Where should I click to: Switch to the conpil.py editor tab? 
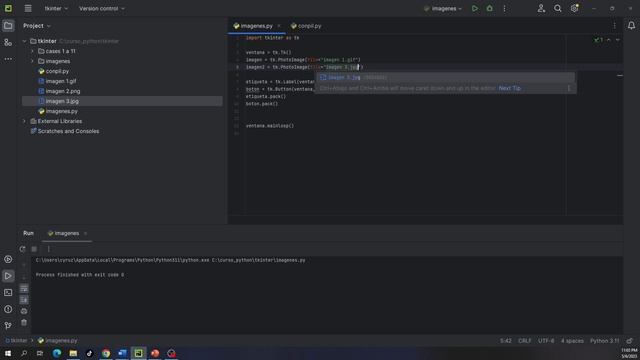pyautogui.click(x=306, y=26)
